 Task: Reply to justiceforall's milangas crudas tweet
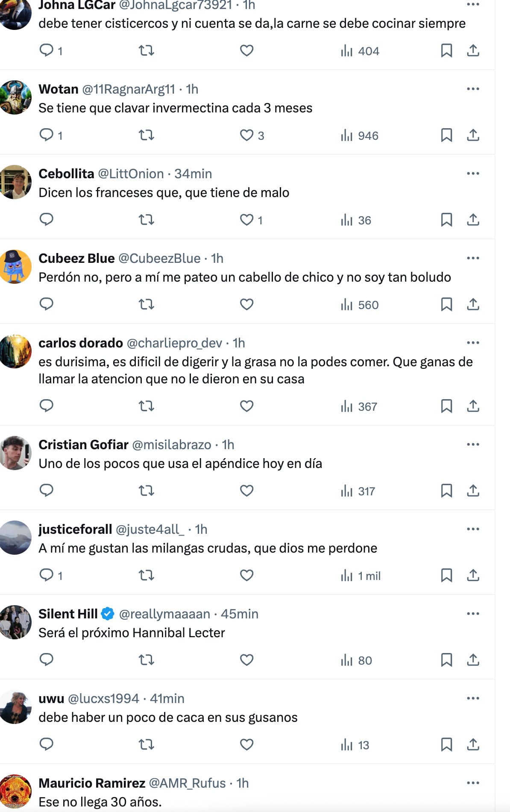[46, 575]
